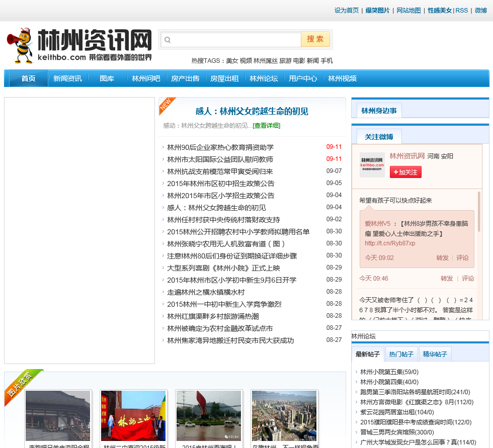Open 爆笑图片 top link
This screenshot has width=493, height=448.
pos(377,11)
